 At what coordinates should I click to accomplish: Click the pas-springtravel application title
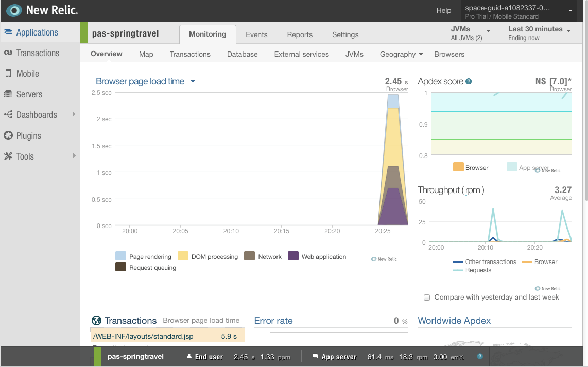click(x=125, y=33)
